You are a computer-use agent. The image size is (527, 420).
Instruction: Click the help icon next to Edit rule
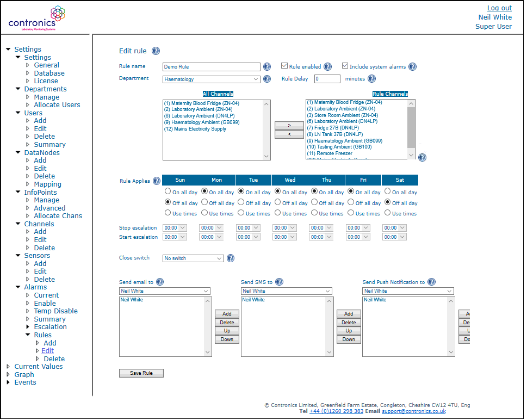(156, 51)
